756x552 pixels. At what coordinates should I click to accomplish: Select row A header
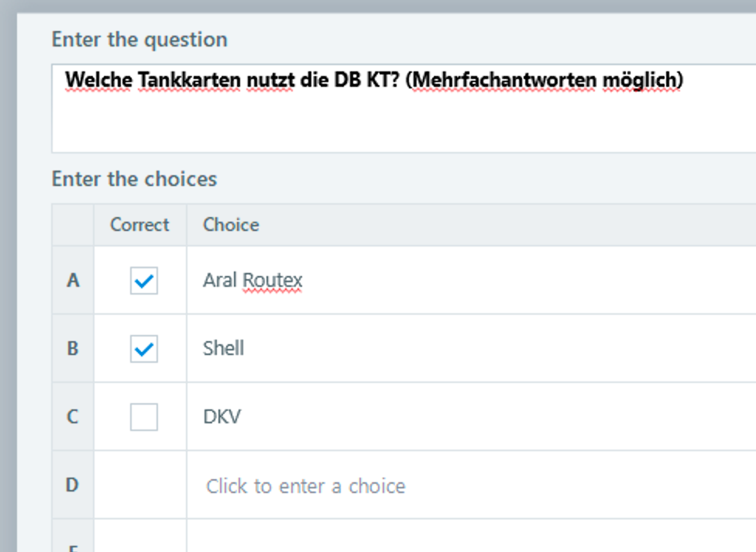tap(73, 281)
